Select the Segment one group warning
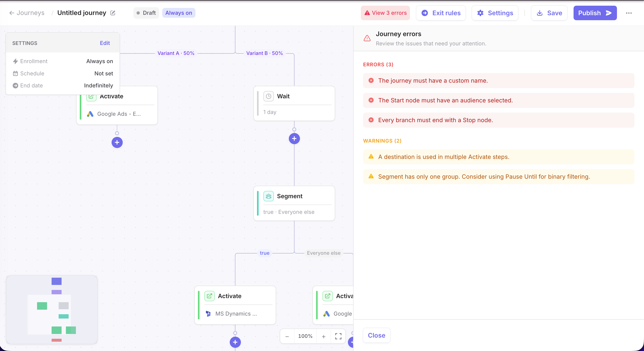Image resolution: width=644 pixels, height=351 pixels. click(499, 176)
